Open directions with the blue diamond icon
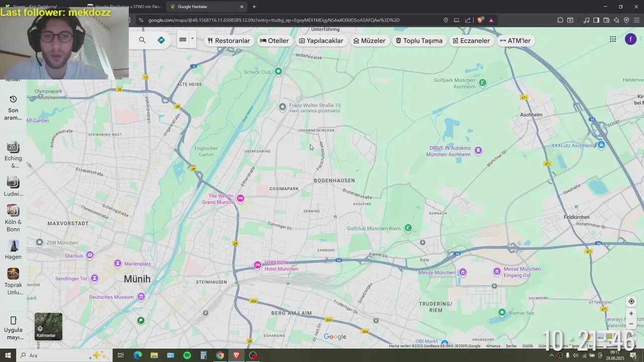The height and width of the screenshot is (362, 644). 161,40
